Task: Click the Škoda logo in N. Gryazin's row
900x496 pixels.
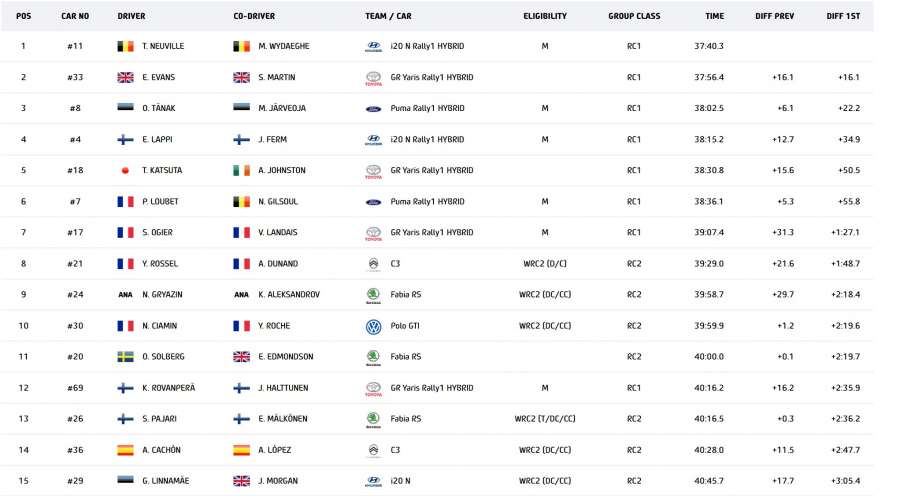Action: tap(374, 295)
